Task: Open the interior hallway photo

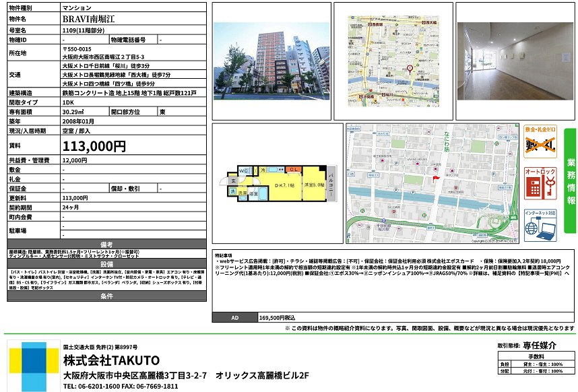Action: point(515,61)
